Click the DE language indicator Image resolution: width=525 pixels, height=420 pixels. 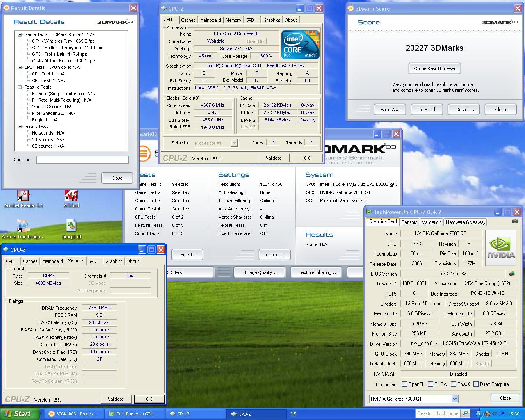(x=293, y=414)
